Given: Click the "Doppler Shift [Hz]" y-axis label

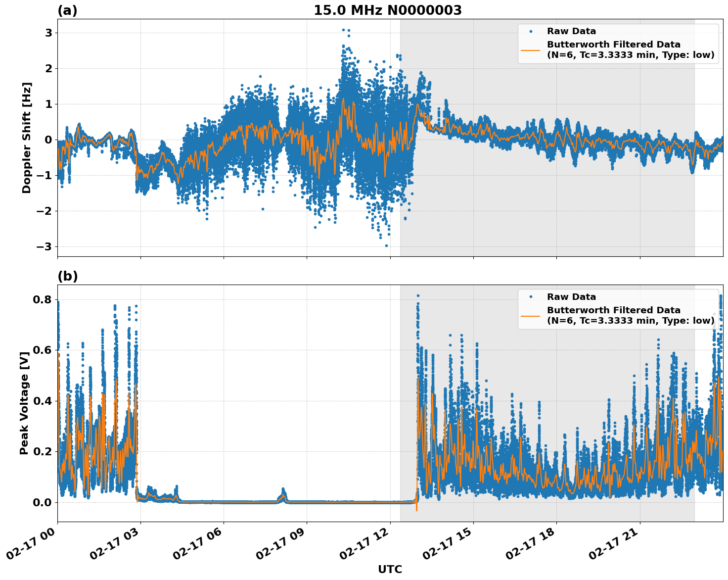Looking at the screenshot, I should tap(27, 138).
